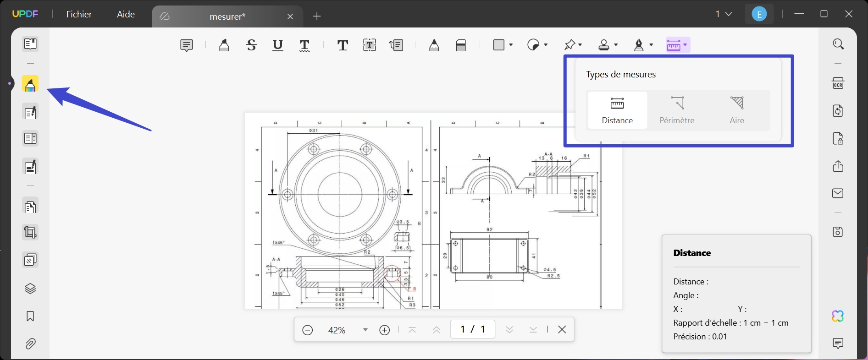Click the sticky note comment tool

click(187, 45)
